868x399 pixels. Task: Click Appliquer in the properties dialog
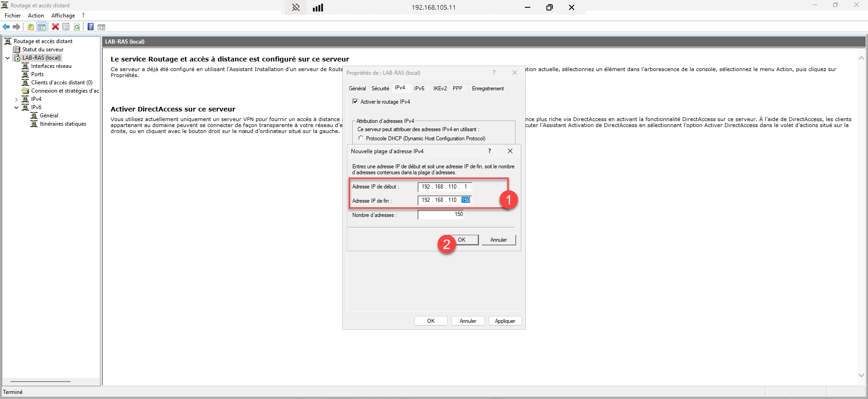505,321
